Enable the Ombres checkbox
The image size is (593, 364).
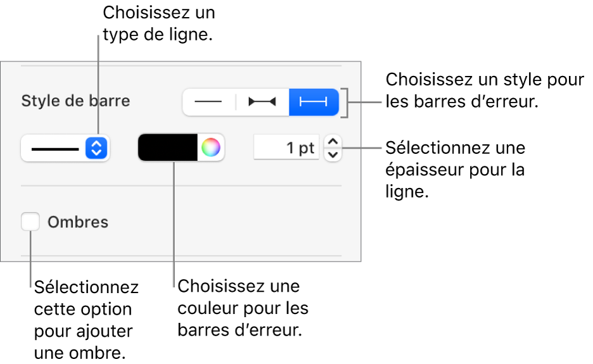(30, 222)
